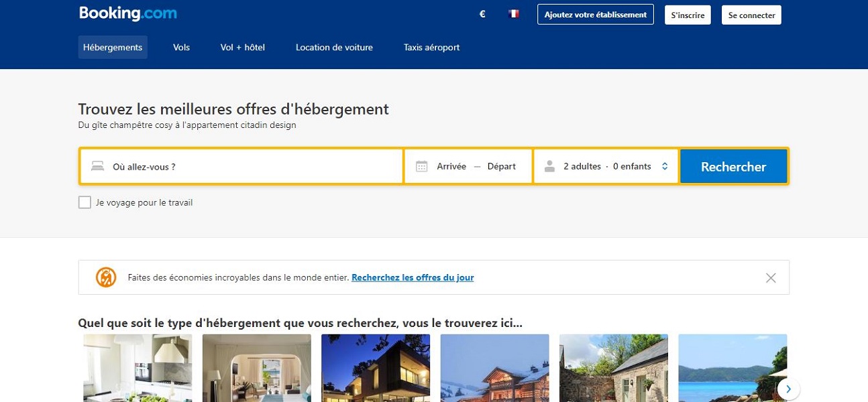This screenshot has height=402, width=868.
Task: Select the Hébergements tab
Action: 113,48
